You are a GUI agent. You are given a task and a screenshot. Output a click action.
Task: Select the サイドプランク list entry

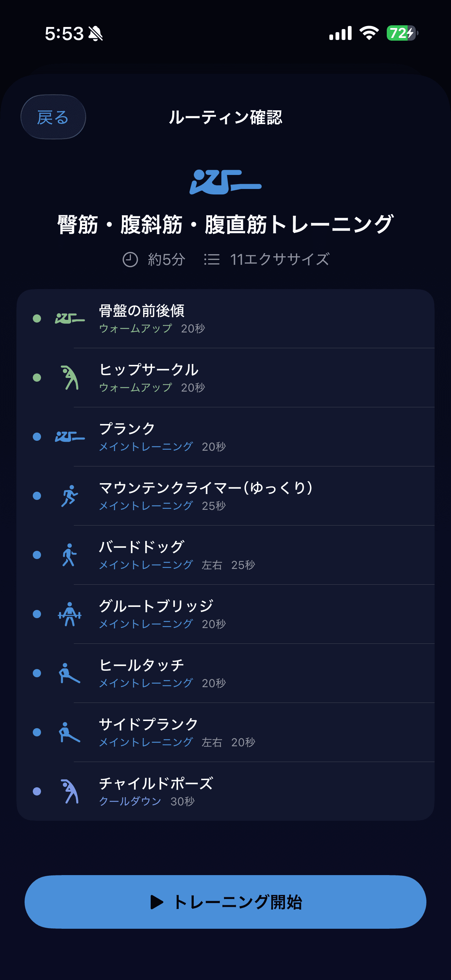click(x=228, y=732)
